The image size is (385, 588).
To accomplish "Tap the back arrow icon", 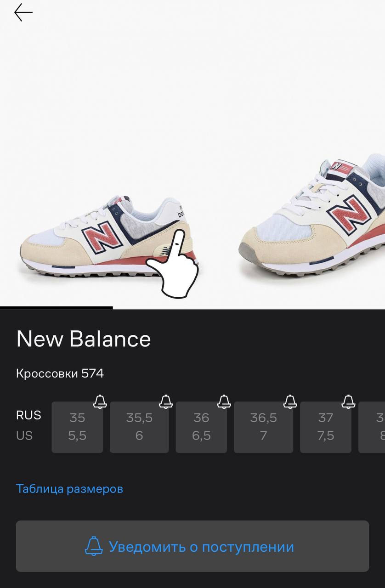I will [x=23, y=12].
